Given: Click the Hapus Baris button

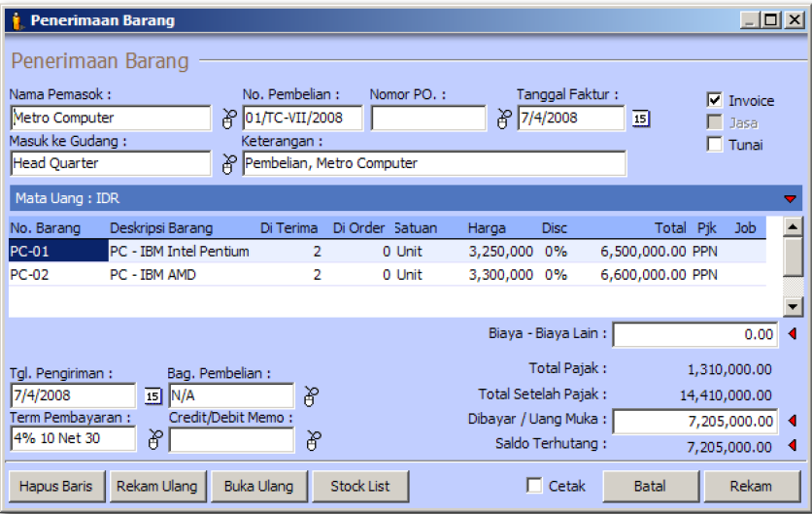Looking at the screenshot, I should pyautogui.click(x=56, y=486).
